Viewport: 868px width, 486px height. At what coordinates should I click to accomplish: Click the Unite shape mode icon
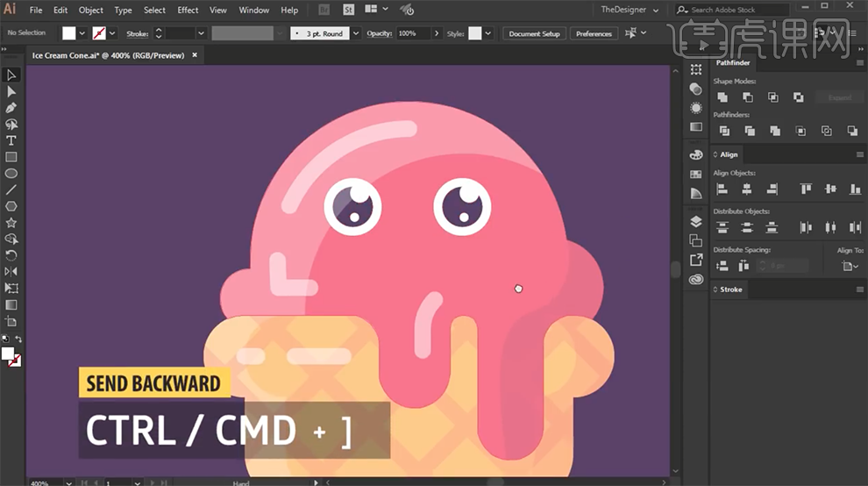coord(722,97)
